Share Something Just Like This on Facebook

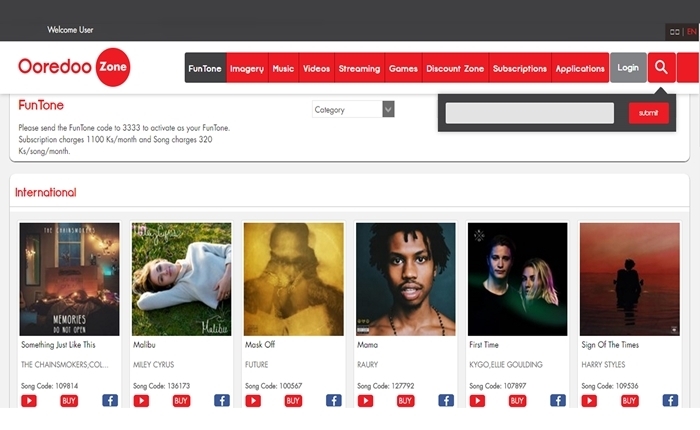click(x=110, y=401)
